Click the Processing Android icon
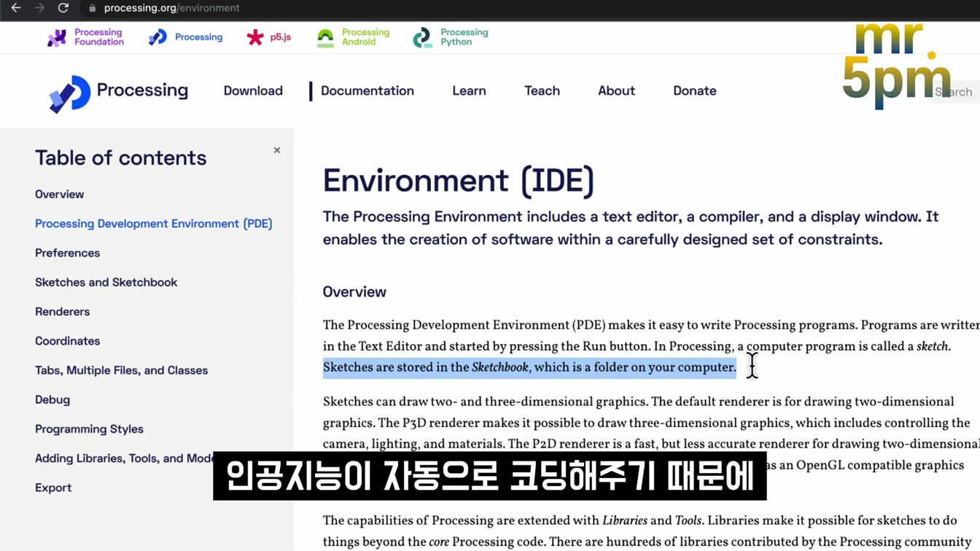Image resolution: width=980 pixels, height=551 pixels. pos(325,38)
